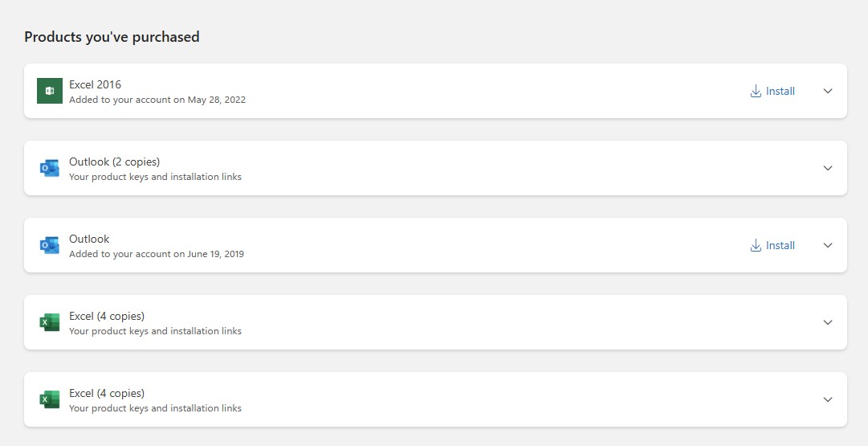868x446 pixels.
Task: Click 'Added to your account on June 19, 2019'
Action: [157, 254]
